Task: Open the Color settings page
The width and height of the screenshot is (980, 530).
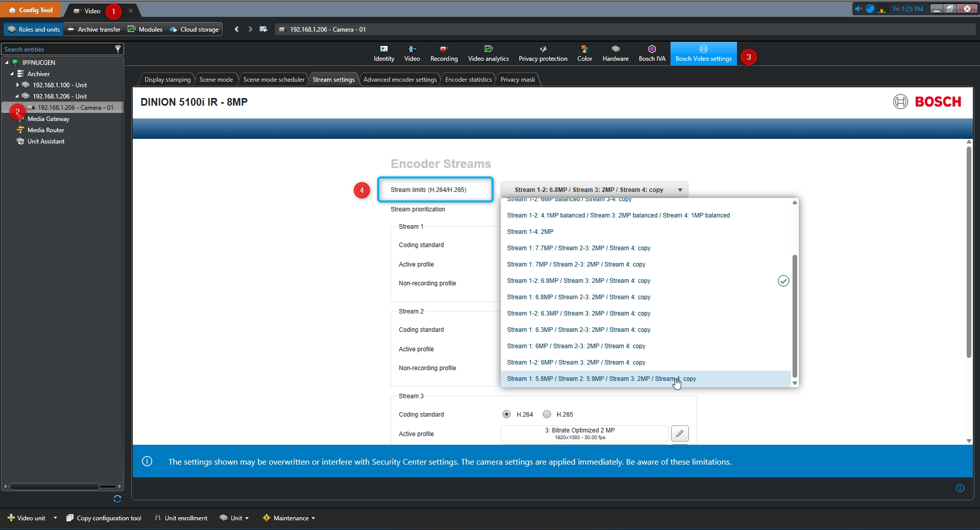Action: pyautogui.click(x=584, y=53)
